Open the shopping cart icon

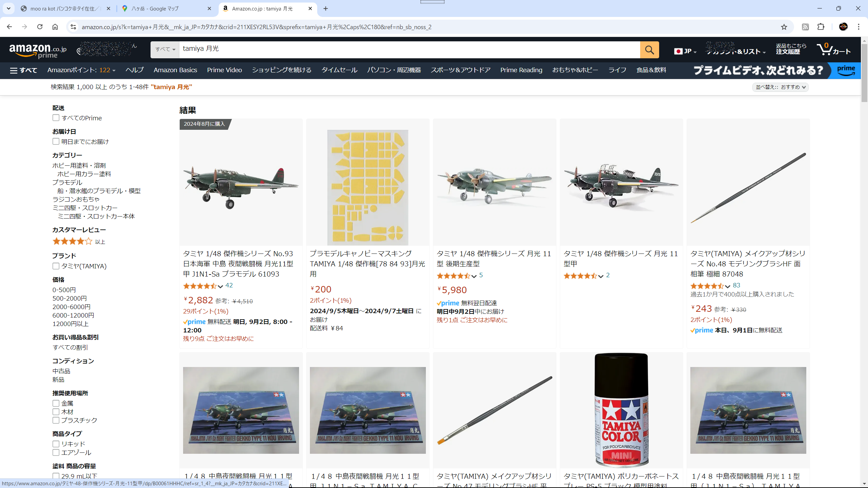[x=834, y=50]
